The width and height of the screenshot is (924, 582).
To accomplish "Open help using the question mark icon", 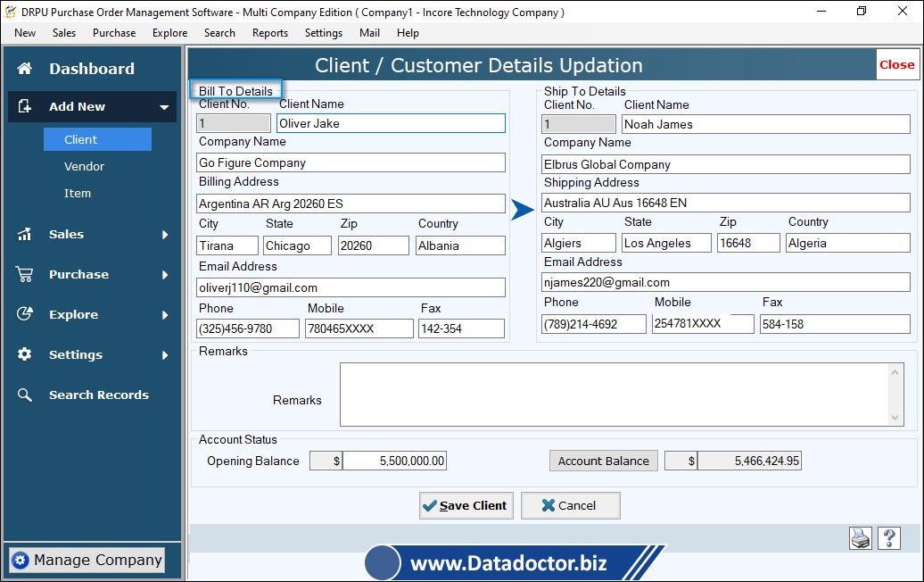I will (x=888, y=538).
